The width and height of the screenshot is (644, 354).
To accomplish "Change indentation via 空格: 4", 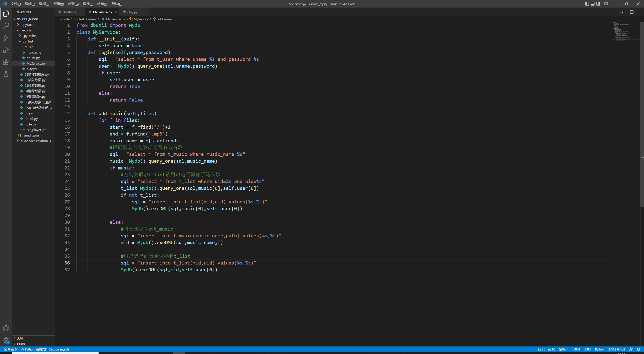I will point(564,349).
